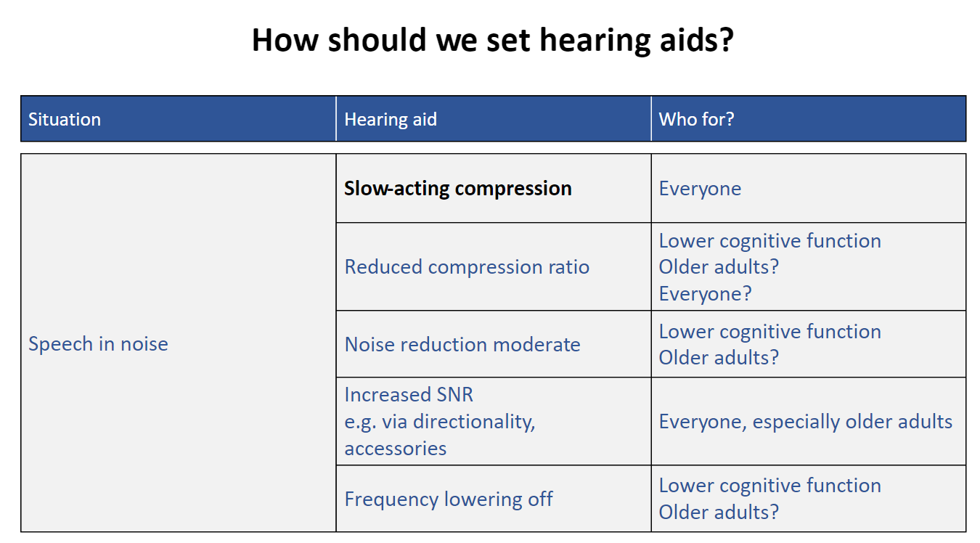Screen dimensions: 980x543
Task: Click the 'Speech in noise' cell
Action: tap(179, 343)
